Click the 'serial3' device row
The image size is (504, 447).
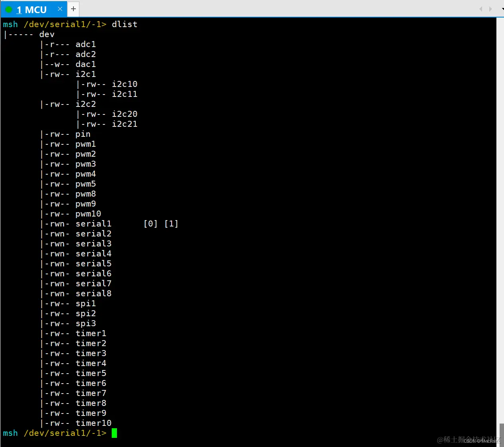(x=76, y=244)
